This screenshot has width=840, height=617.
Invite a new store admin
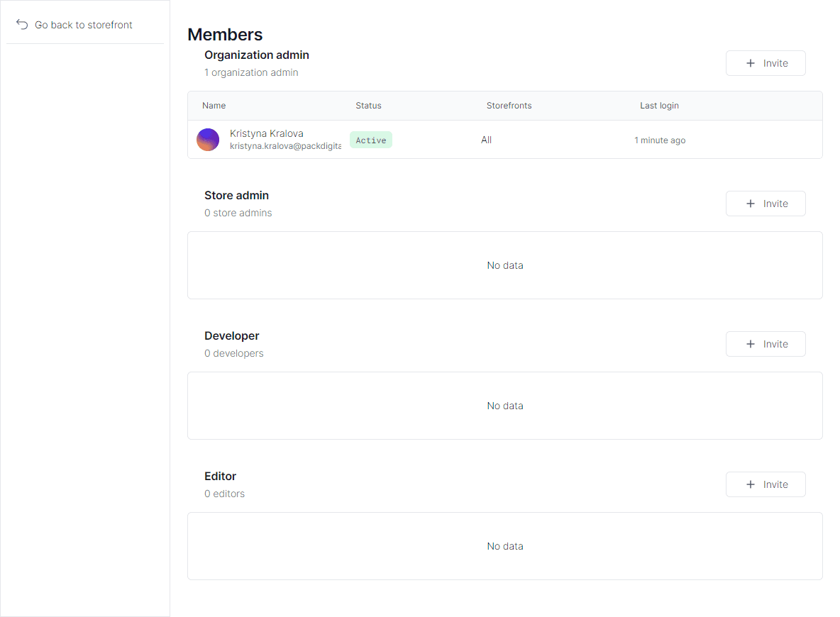pyautogui.click(x=766, y=204)
